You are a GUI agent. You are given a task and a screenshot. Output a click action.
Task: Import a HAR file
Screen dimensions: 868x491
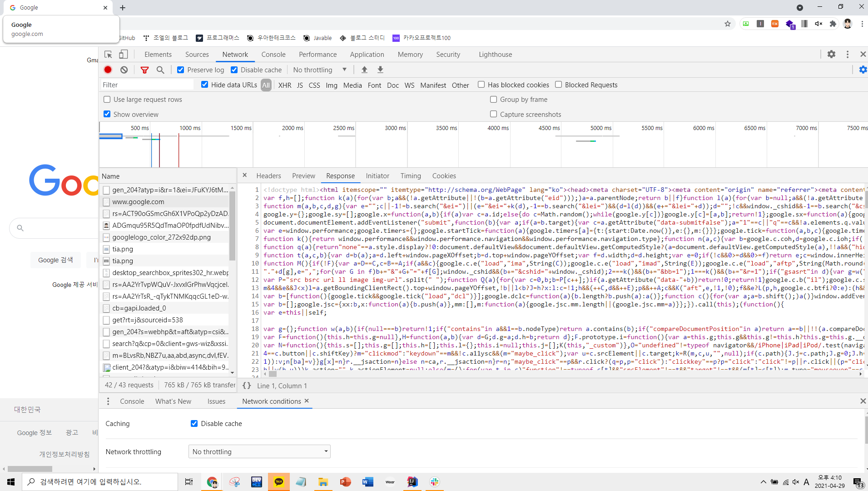click(x=364, y=70)
